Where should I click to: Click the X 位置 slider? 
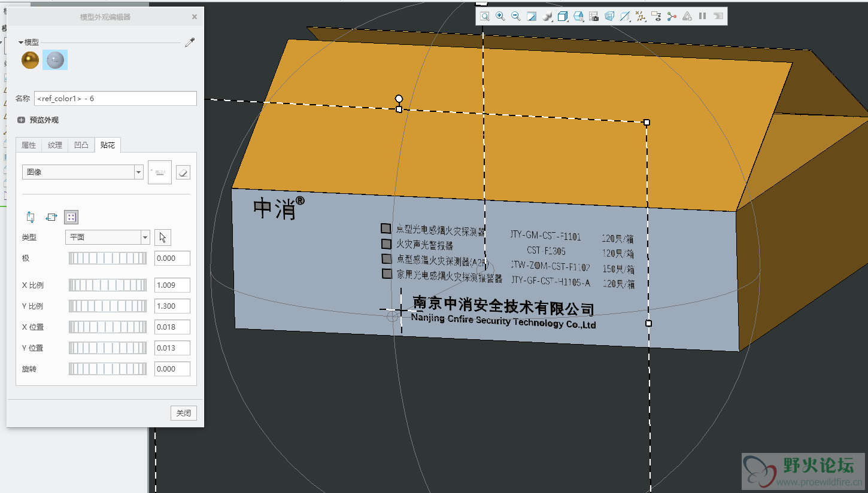point(108,327)
